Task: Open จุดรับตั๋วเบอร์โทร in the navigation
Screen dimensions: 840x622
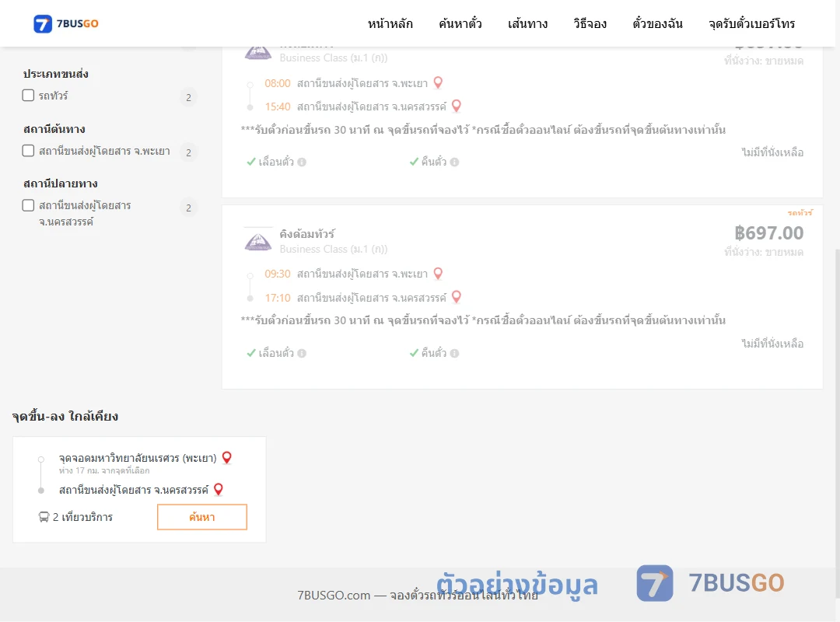Action: pyautogui.click(x=751, y=23)
